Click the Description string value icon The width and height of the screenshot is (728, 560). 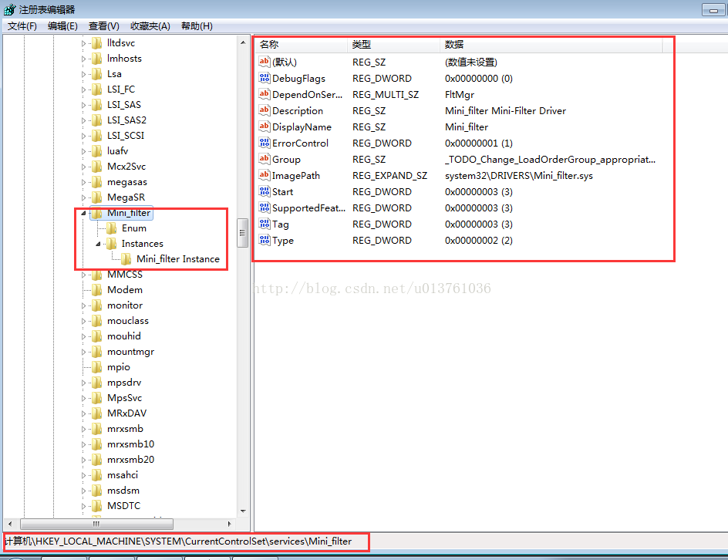point(265,110)
